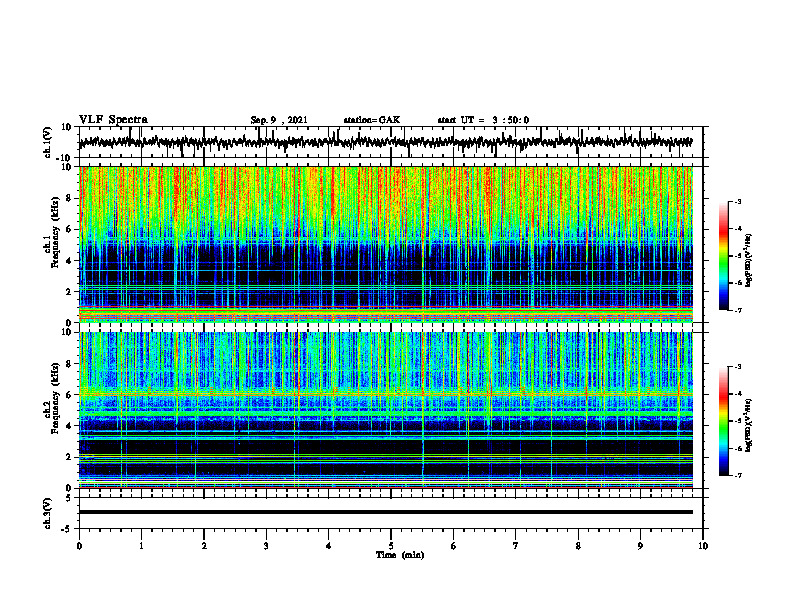Click the "station=GAK" header label
The height and width of the screenshot is (612, 792).
tap(372, 120)
